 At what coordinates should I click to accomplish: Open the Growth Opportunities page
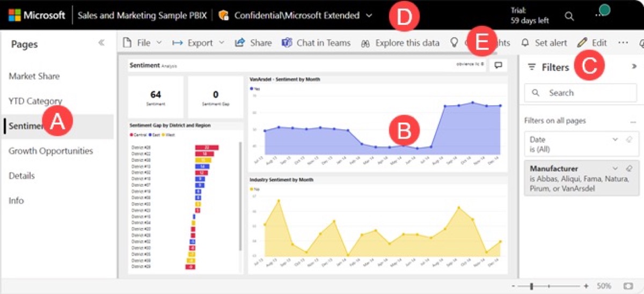[x=50, y=151]
